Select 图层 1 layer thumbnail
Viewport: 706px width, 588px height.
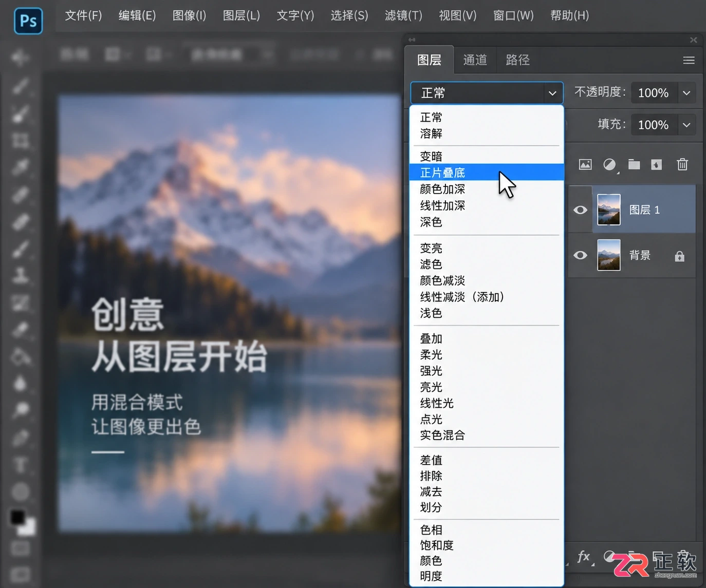click(609, 210)
